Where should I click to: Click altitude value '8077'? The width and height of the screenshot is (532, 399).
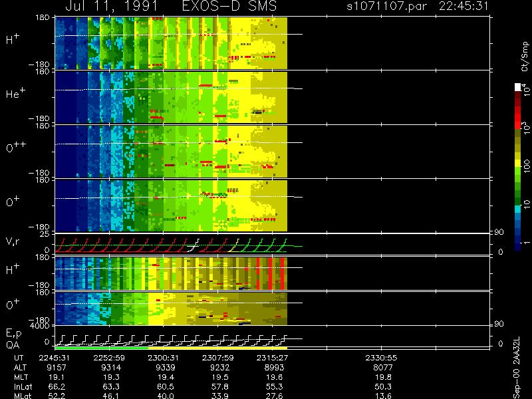(383, 368)
